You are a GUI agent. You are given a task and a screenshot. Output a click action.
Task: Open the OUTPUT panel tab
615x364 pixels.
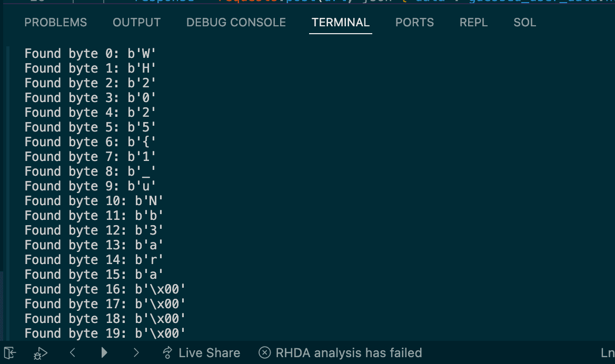(x=136, y=22)
